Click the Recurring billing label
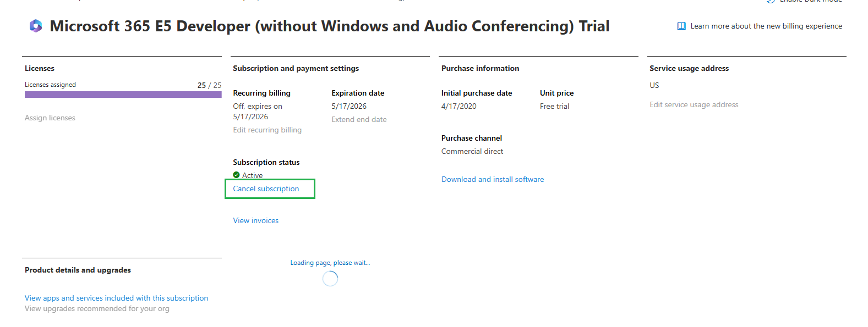868x327 pixels. tap(261, 93)
